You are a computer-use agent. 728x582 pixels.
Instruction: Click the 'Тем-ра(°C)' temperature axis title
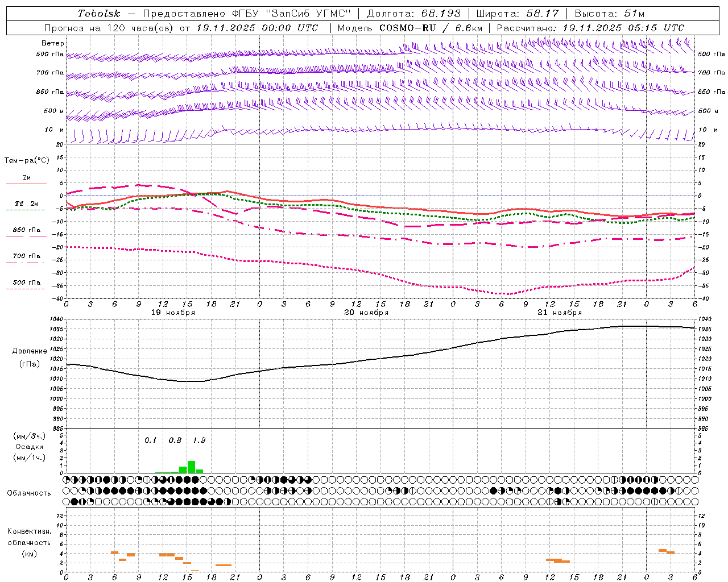[27, 161]
